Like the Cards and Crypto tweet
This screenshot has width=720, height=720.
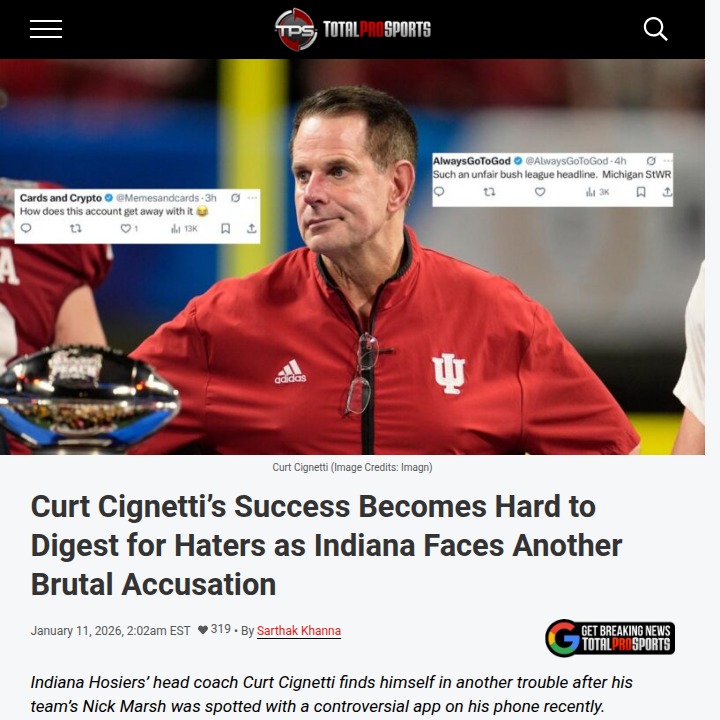tap(125, 228)
